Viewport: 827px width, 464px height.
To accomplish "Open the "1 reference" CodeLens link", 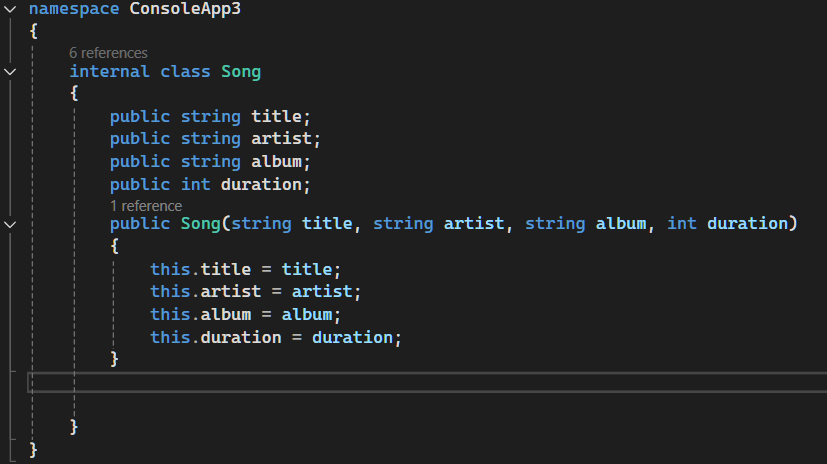I will pyautogui.click(x=146, y=205).
